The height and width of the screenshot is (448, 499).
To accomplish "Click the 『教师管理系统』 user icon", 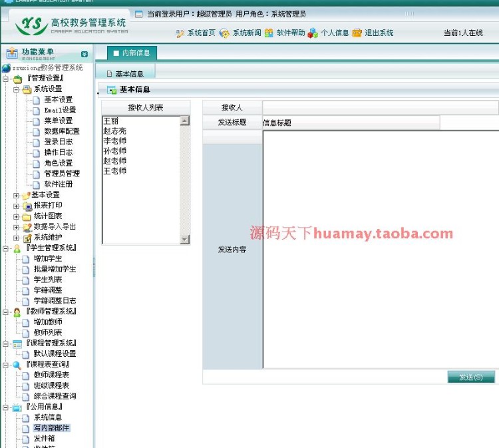I will [17, 312].
